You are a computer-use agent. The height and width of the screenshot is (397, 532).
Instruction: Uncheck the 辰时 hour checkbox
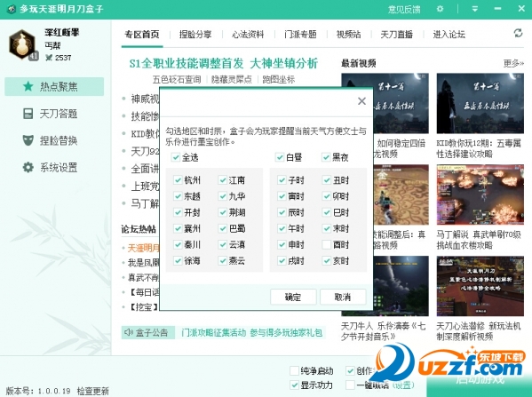click(282, 212)
